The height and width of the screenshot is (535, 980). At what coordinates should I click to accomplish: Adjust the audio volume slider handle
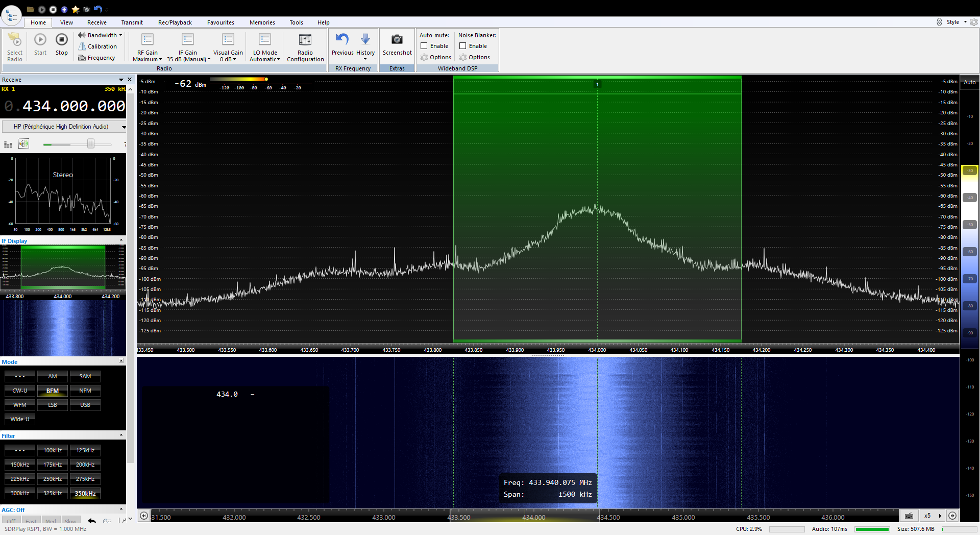click(x=91, y=144)
